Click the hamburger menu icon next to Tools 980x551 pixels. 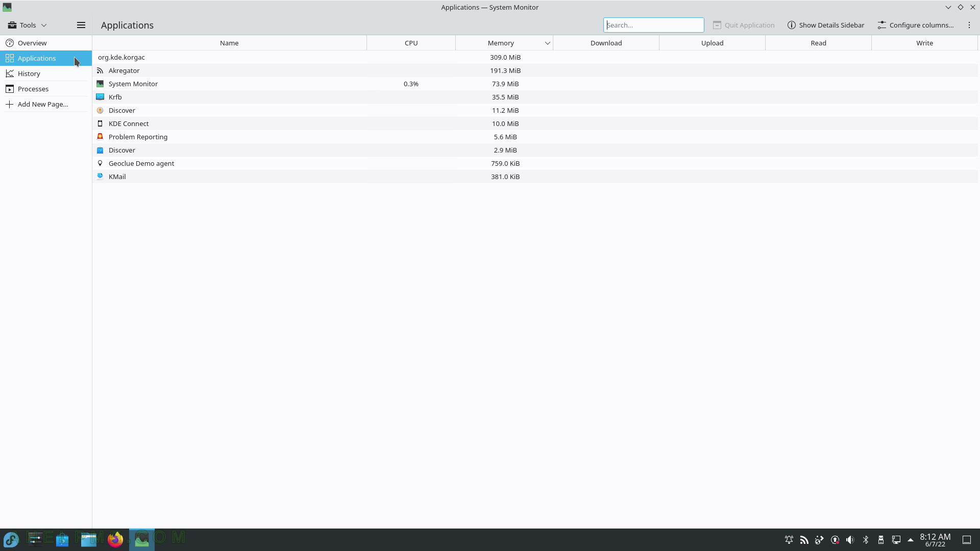[81, 25]
